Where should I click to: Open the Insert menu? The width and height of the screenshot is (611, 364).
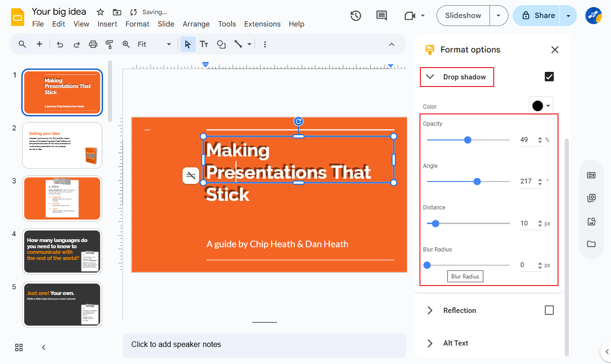click(107, 24)
